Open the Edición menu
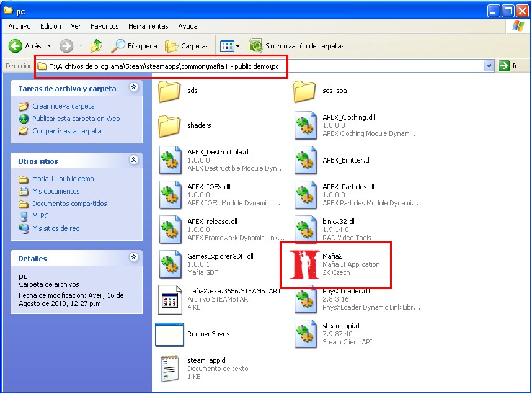Image resolution: width=532 pixels, height=394 pixels. click(x=51, y=26)
